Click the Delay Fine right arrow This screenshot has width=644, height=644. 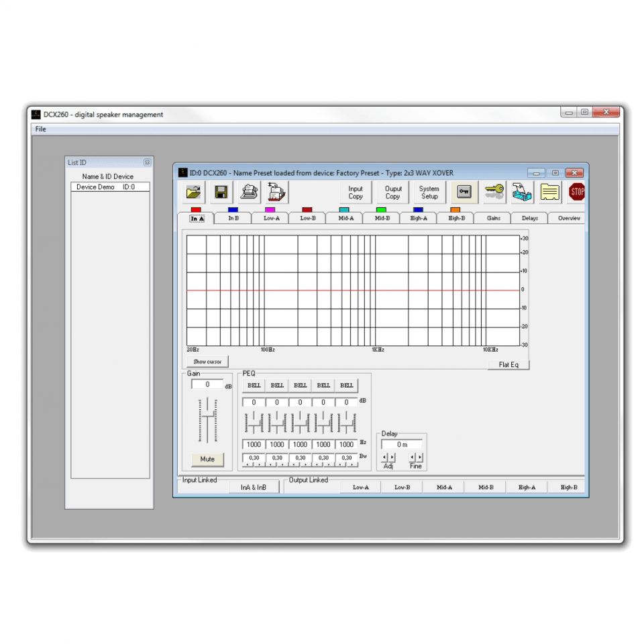420,457
